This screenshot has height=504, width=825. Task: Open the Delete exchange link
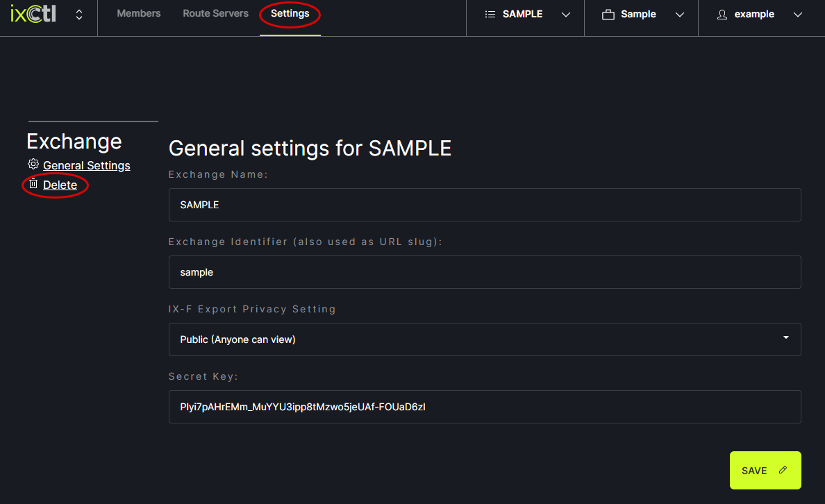click(60, 185)
